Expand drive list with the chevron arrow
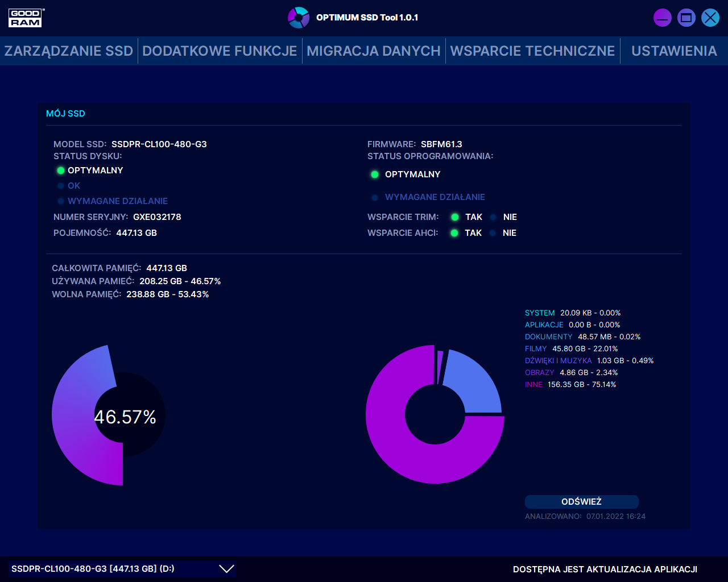Viewport: 728px width, 582px height. pos(226,569)
